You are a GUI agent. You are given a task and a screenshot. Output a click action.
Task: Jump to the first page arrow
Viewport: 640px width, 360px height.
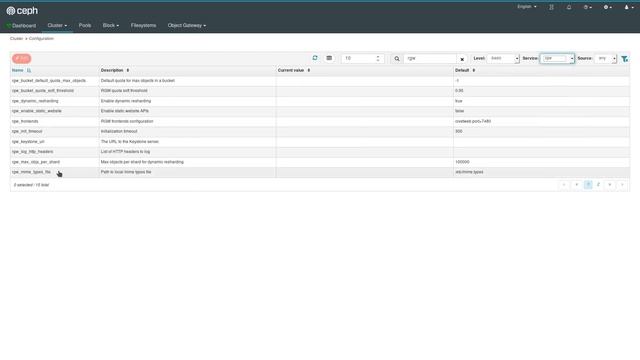coord(564,185)
